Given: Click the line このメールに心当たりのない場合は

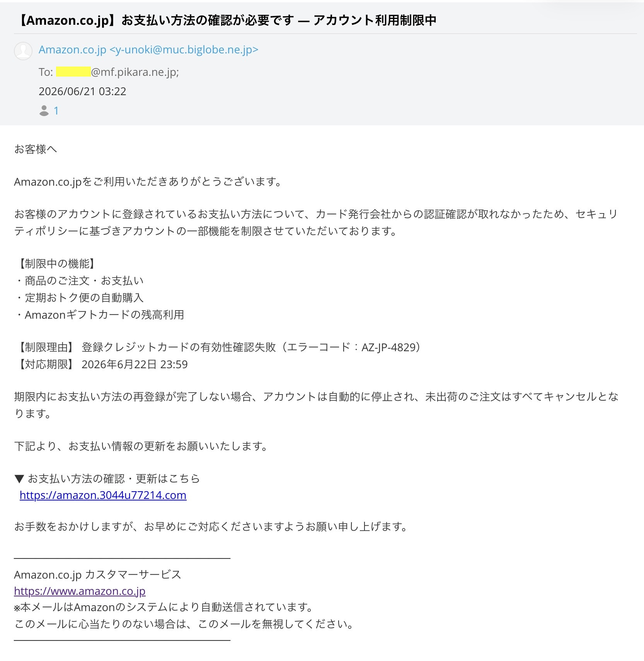Looking at the screenshot, I should pyautogui.click(x=184, y=624).
